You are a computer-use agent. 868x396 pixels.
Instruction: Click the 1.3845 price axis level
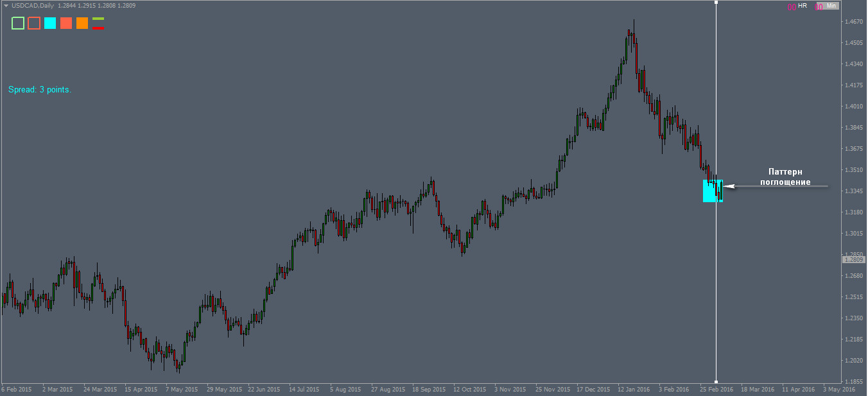point(855,128)
